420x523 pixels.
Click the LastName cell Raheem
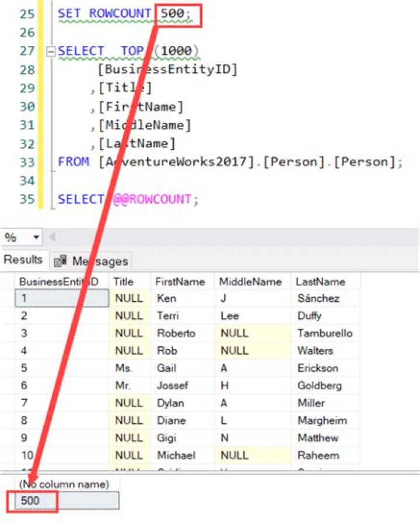click(325, 455)
